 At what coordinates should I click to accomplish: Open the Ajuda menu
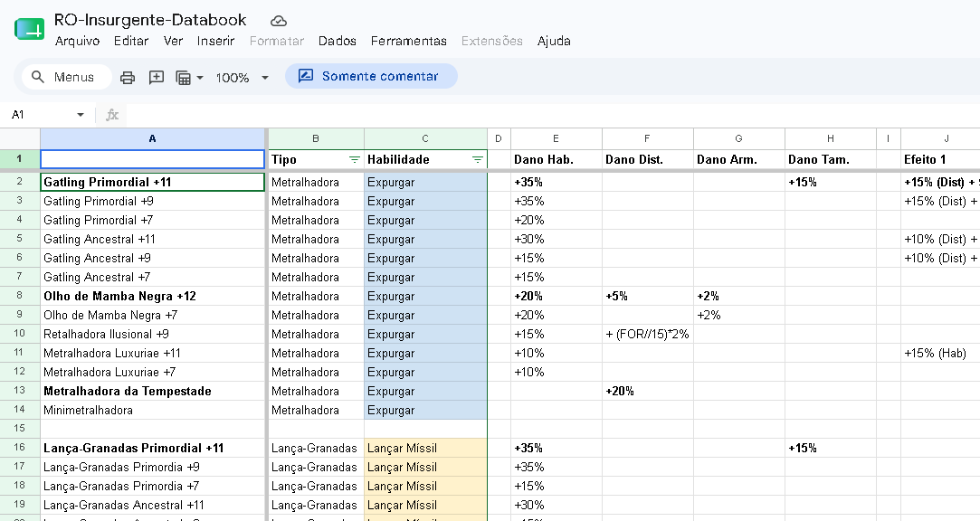click(x=554, y=42)
